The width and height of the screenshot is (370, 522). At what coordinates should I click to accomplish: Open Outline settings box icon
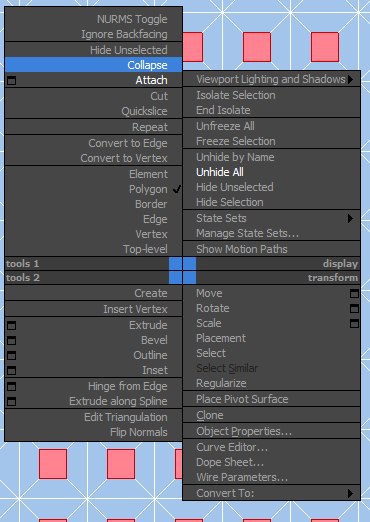[11, 355]
